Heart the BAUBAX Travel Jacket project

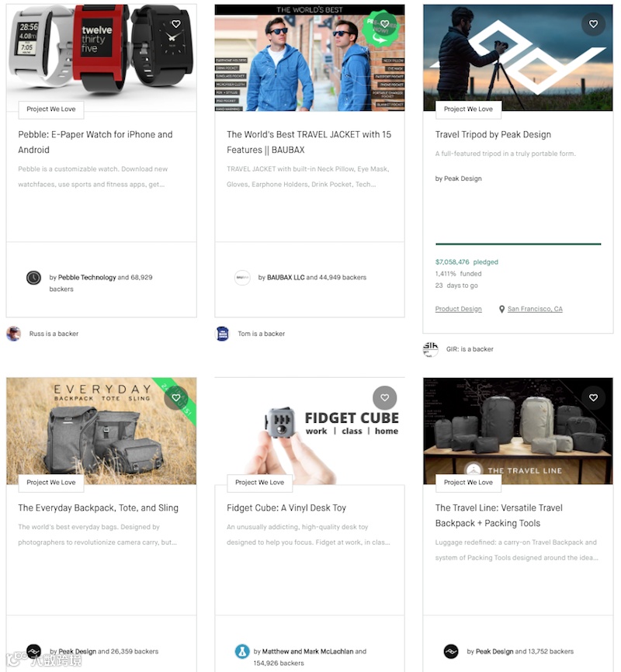coord(385,24)
